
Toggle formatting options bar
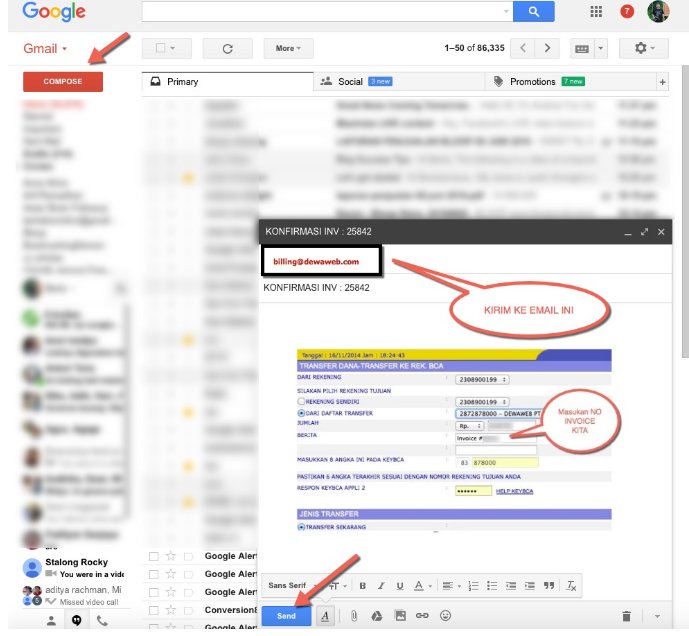[325, 616]
